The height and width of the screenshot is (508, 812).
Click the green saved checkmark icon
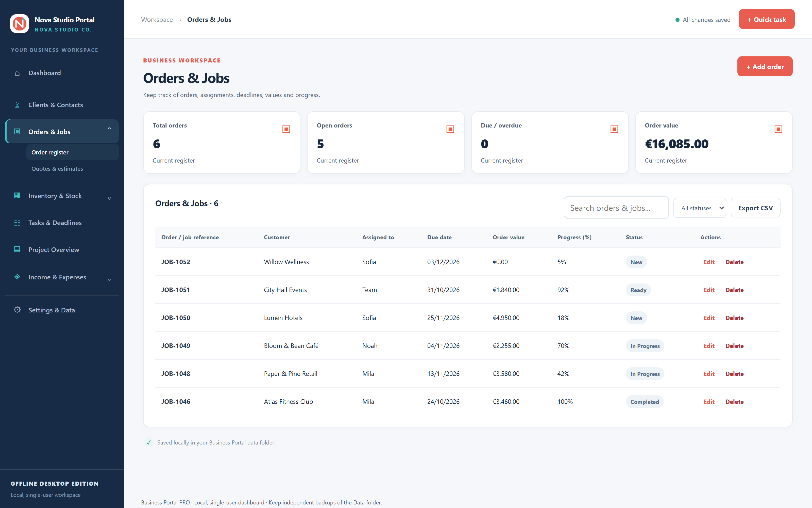click(x=149, y=442)
